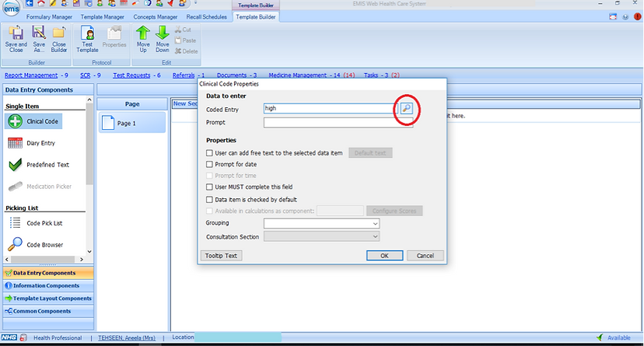Open Report Management link
The image size is (644, 346).
pos(31,75)
